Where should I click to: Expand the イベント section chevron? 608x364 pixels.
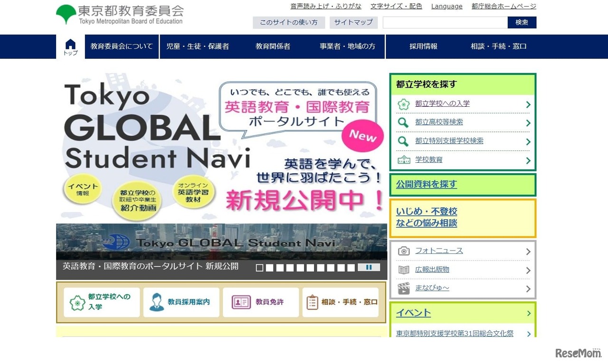click(529, 313)
